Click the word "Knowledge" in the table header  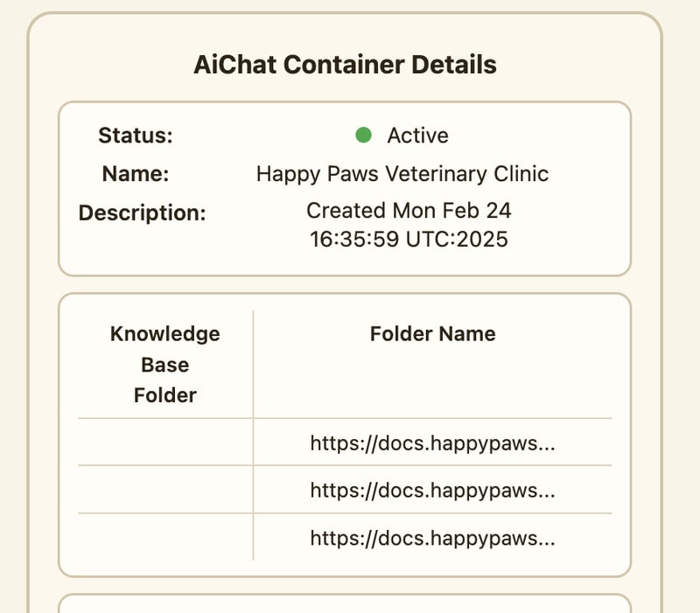(165, 334)
